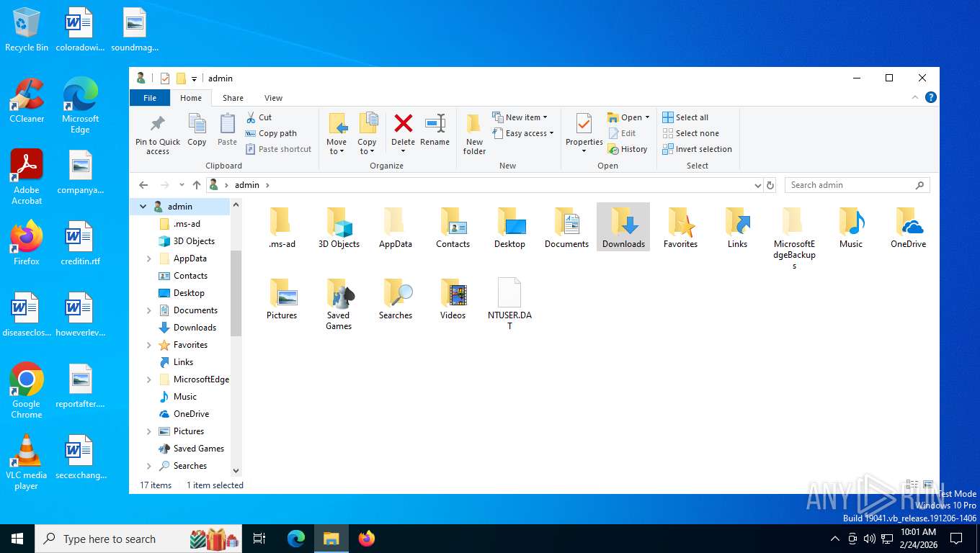The image size is (980, 553).
Task: Open the Windows Start menu
Action: tap(17, 539)
